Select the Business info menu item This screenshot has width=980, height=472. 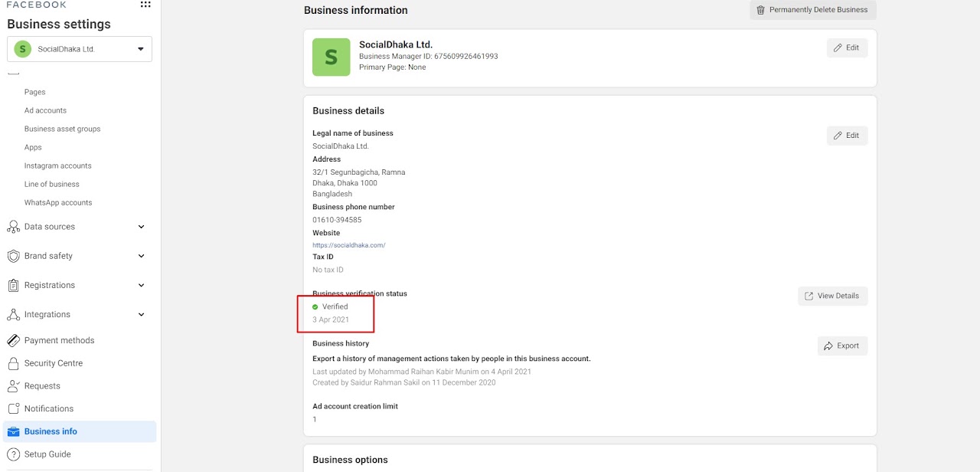click(x=80, y=431)
